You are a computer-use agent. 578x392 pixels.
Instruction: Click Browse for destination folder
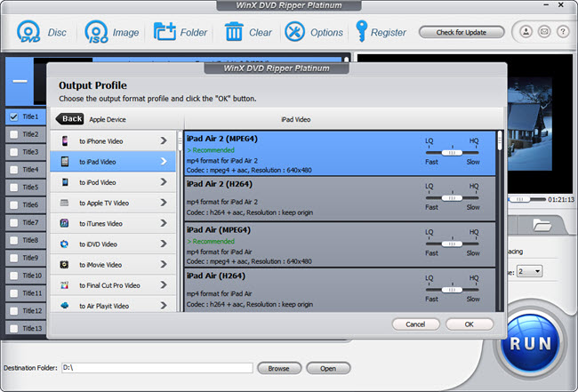tap(279, 368)
